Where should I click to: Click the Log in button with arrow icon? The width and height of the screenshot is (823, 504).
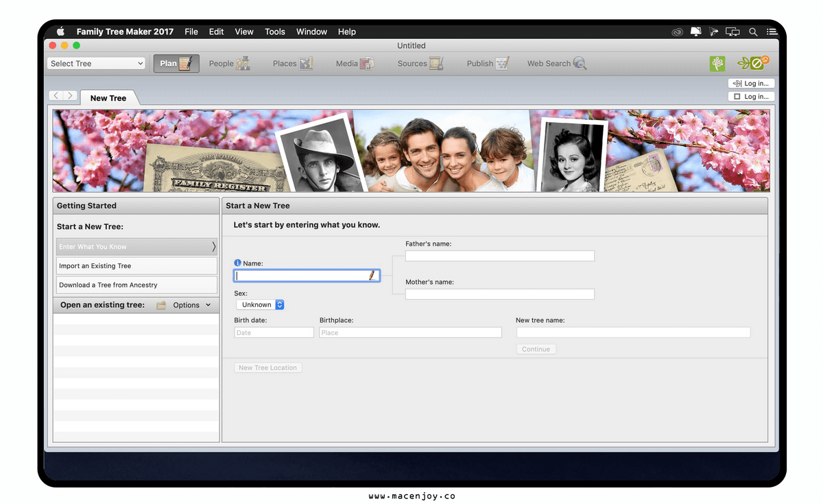pos(751,84)
